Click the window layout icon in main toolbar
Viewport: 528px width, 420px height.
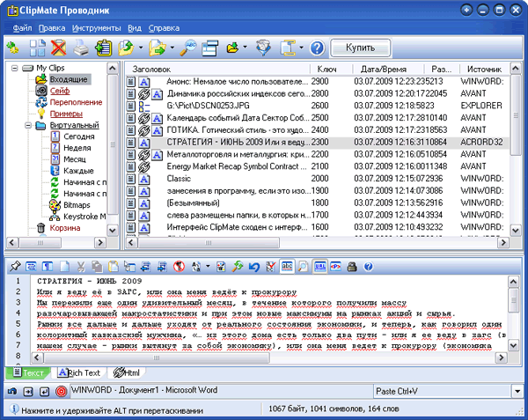(210, 48)
